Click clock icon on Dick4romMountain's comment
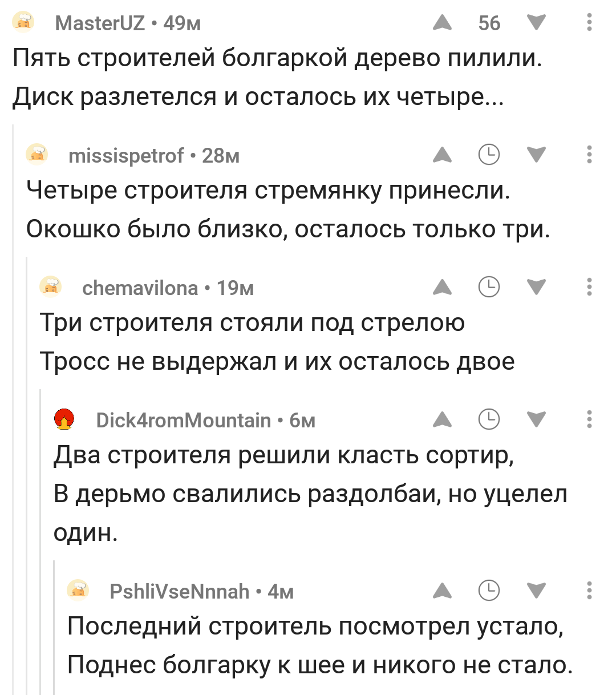The image size is (616, 695). tap(489, 420)
